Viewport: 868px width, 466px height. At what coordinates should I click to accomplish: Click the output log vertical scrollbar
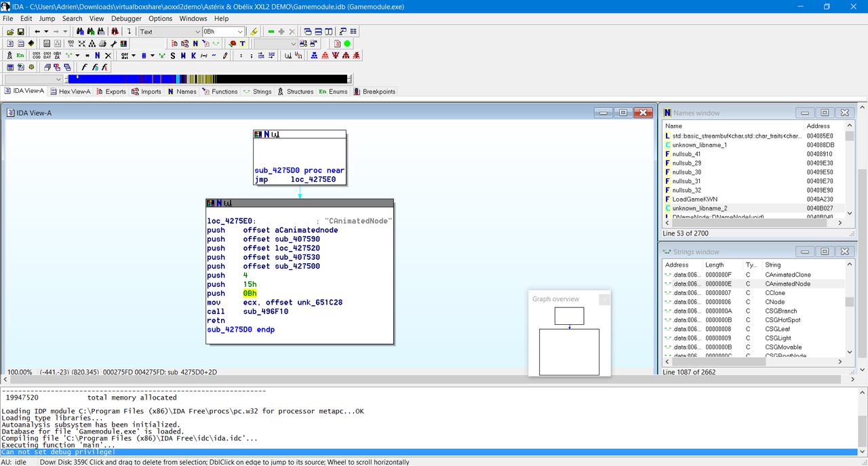[x=862, y=422]
